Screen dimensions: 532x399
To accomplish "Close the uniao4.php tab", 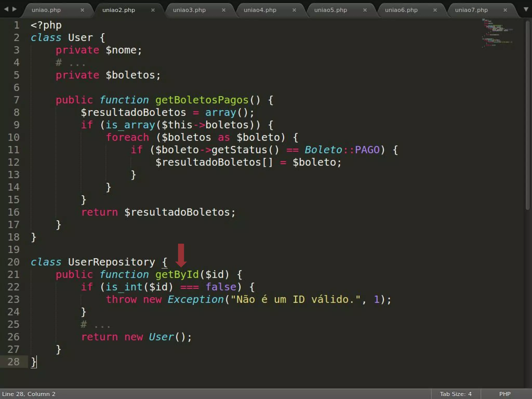I will 294,10.
